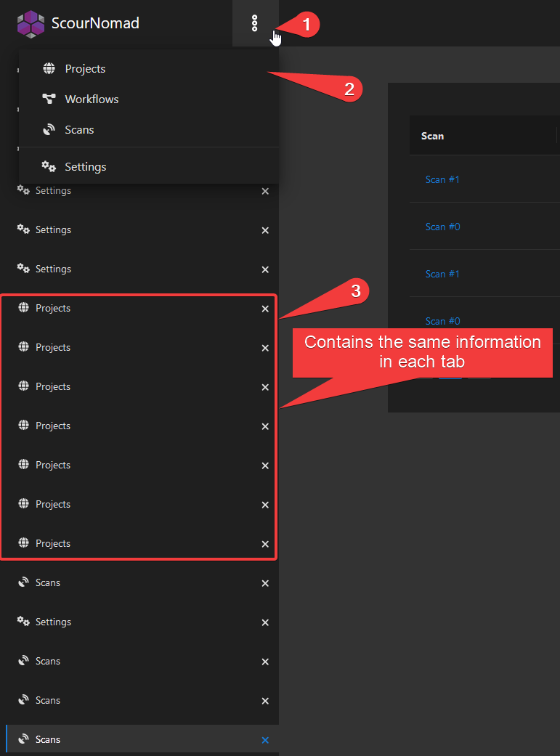Open the Scan #0 link in the fourth table row
Image resolution: width=560 pixels, height=756 pixels.
442,321
